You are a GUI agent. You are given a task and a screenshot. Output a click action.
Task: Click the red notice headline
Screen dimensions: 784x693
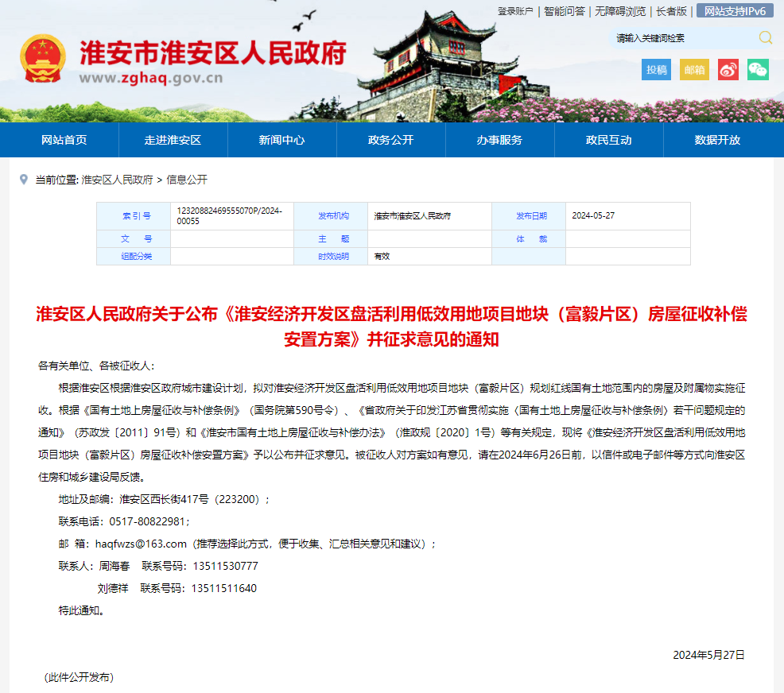click(391, 327)
